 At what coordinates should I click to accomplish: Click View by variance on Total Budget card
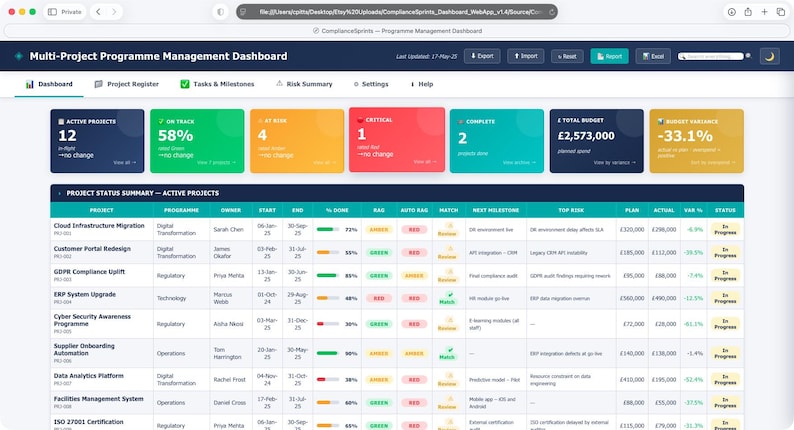614,163
